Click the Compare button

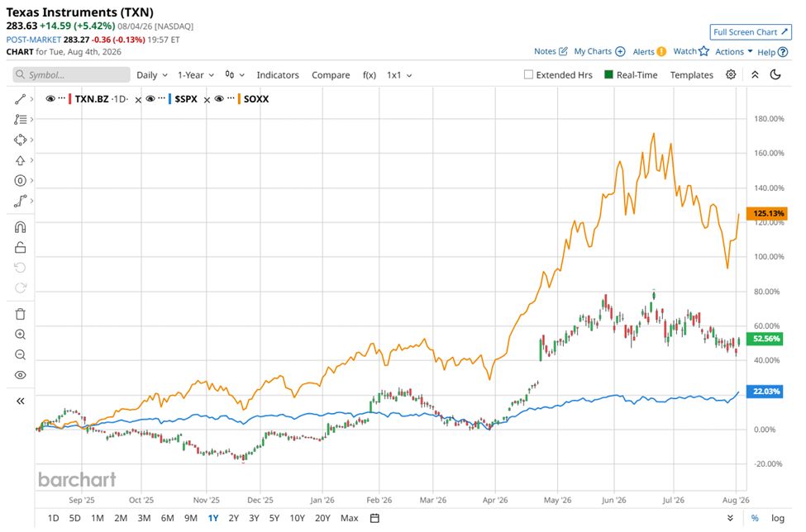tap(331, 75)
